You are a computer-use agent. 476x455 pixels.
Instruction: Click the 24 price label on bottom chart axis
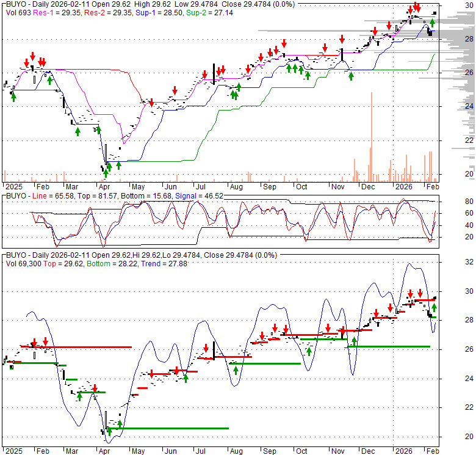click(x=469, y=379)
